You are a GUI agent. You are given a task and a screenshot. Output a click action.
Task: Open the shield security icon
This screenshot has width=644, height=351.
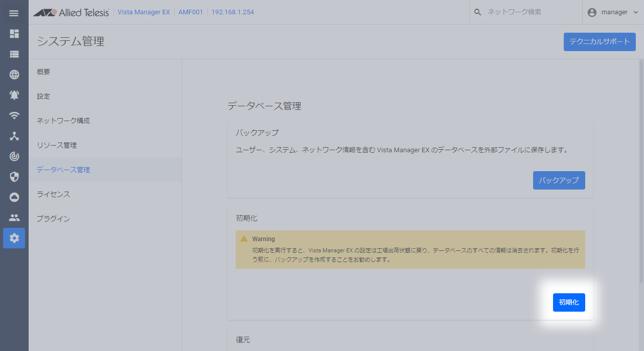pos(14,177)
